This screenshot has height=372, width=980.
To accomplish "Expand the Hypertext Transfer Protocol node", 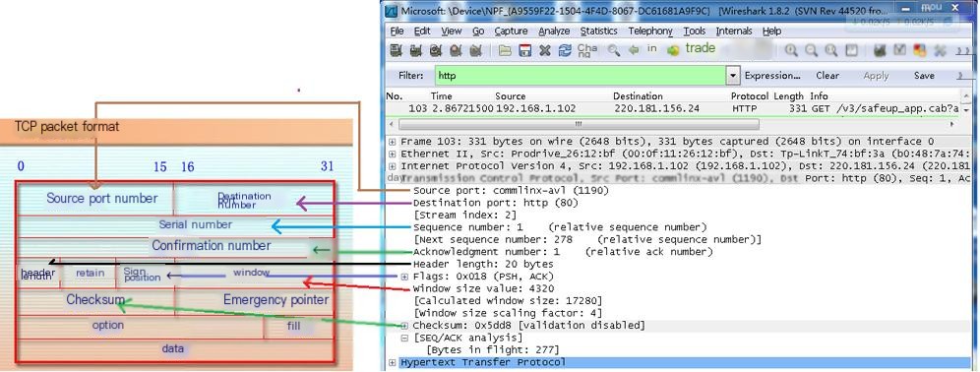I will [x=392, y=362].
